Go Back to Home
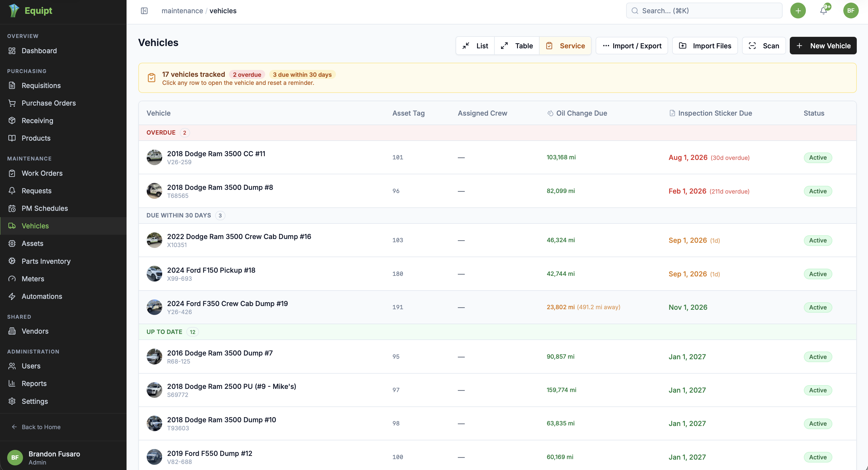This screenshot has height=470, width=868. click(x=36, y=427)
